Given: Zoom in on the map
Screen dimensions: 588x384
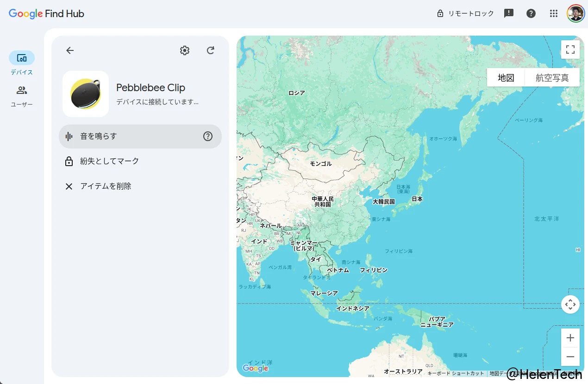Looking at the screenshot, I should [x=570, y=338].
